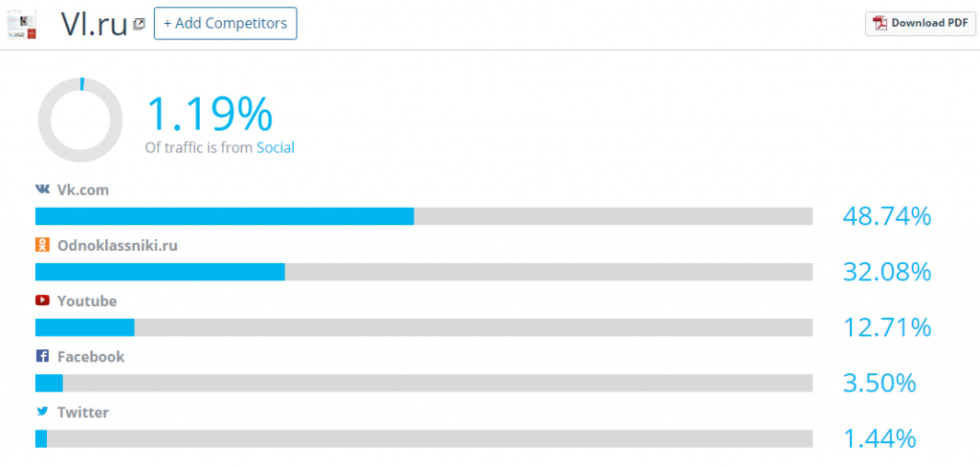Click the Vk.com blue progress bar
This screenshot has width=980, height=467.
tap(224, 216)
